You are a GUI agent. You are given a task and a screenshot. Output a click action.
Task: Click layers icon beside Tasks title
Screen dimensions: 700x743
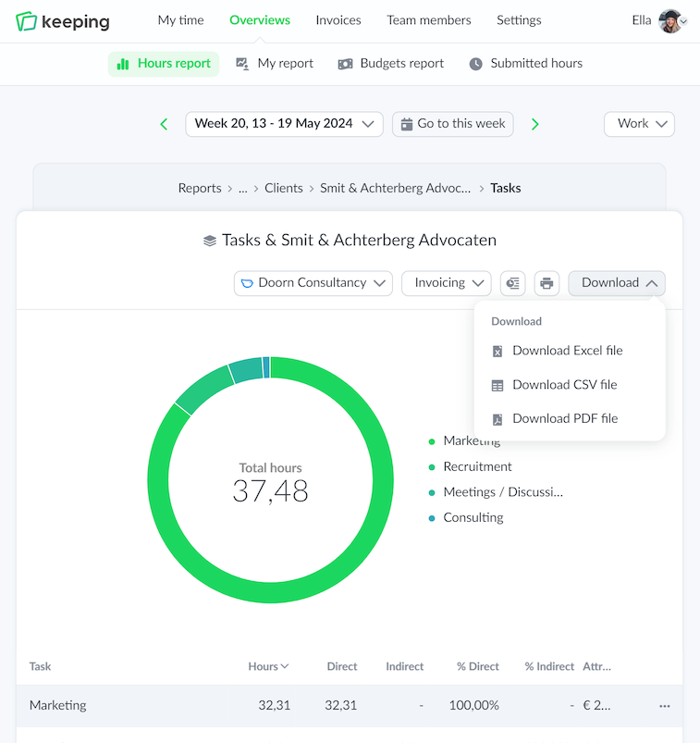click(x=210, y=241)
